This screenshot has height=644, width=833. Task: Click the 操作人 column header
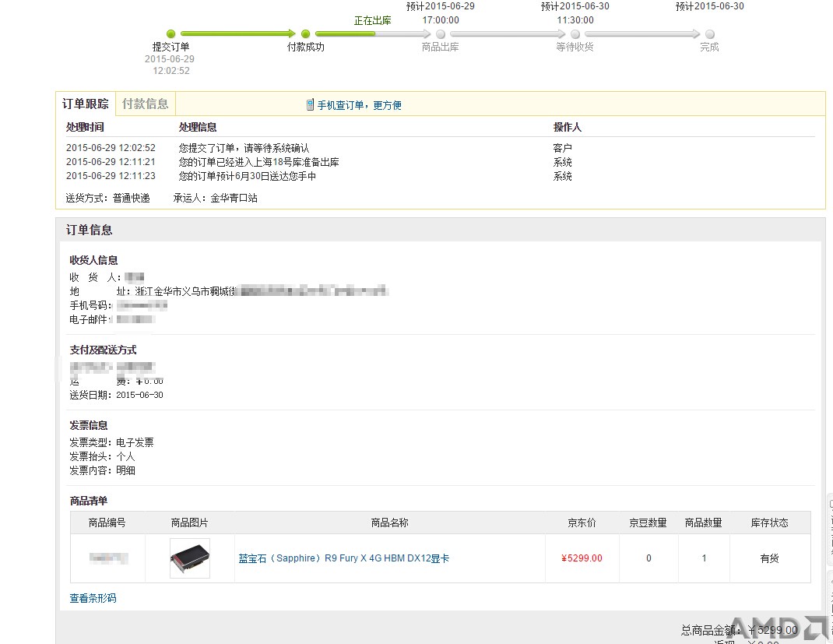(568, 128)
